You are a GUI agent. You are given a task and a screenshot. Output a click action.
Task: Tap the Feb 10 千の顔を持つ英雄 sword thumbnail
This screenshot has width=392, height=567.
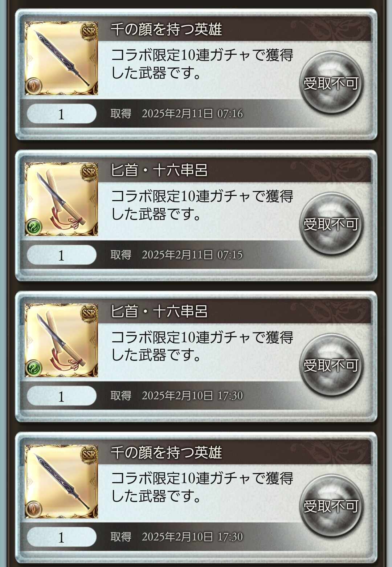(61, 481)
